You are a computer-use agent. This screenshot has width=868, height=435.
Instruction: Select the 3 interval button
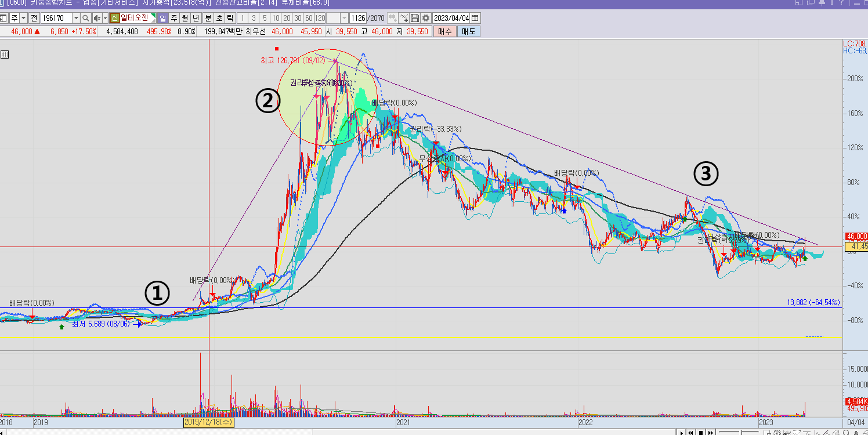pos(254,18)
